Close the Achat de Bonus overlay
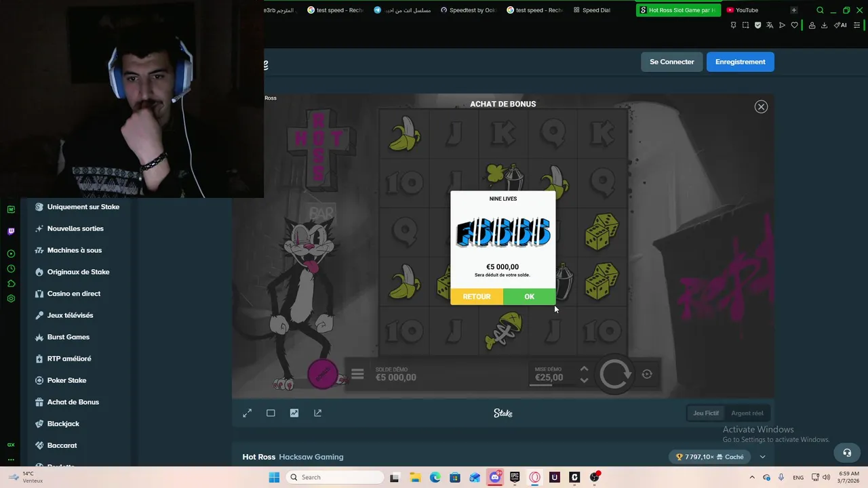 [x=761, y=106]
